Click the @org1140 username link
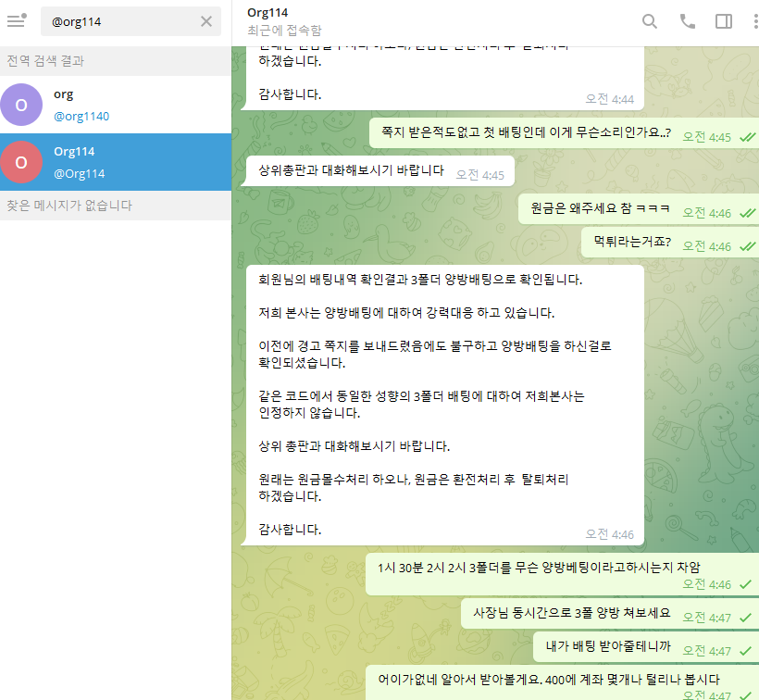The height and width of the screenshot is (700, 759). pyautogui.click(x=81, y=117)
